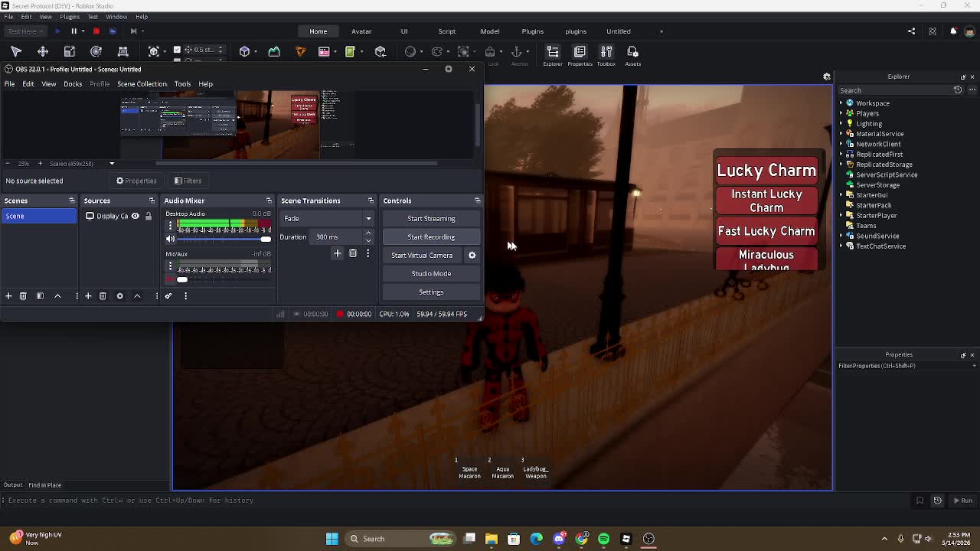Open advanced audio properties in Audio Mixer
Screen dimensions: 980x551
(x=168, y=296)
